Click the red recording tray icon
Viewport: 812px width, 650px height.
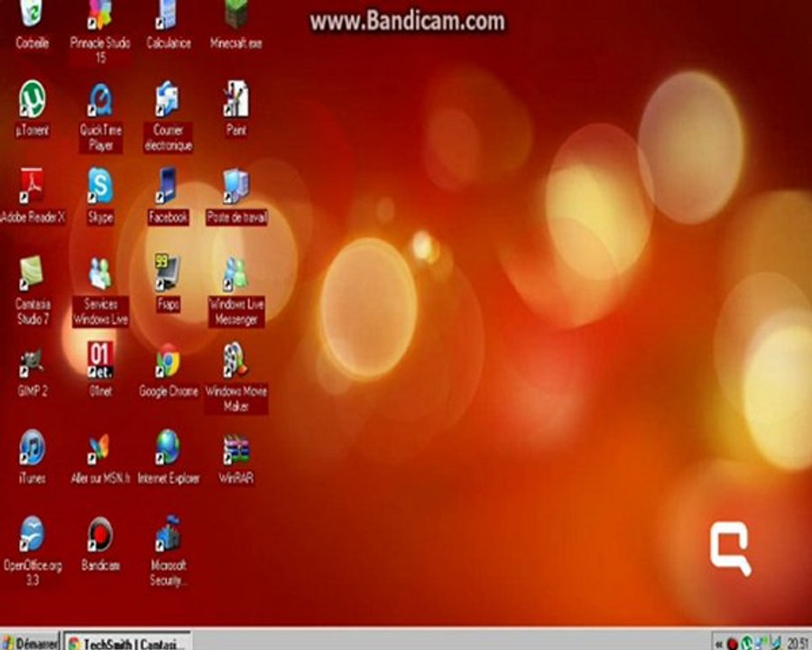[733, 644]
